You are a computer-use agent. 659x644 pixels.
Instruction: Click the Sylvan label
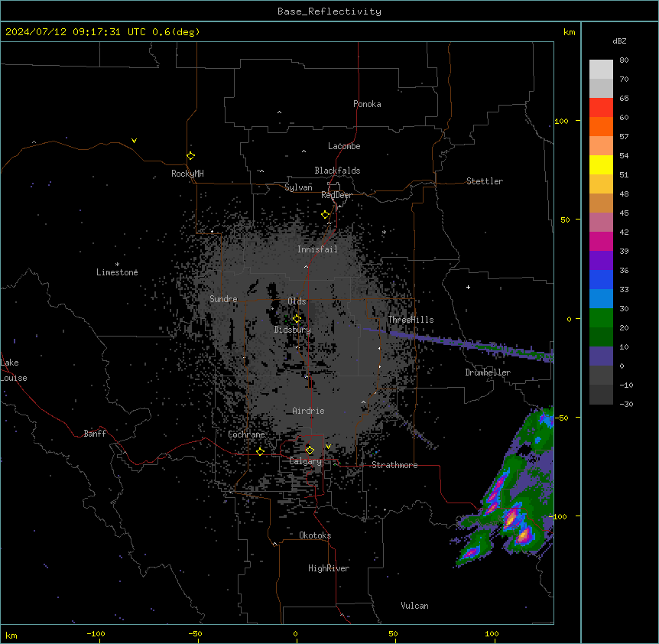click(x=298, y=187)
